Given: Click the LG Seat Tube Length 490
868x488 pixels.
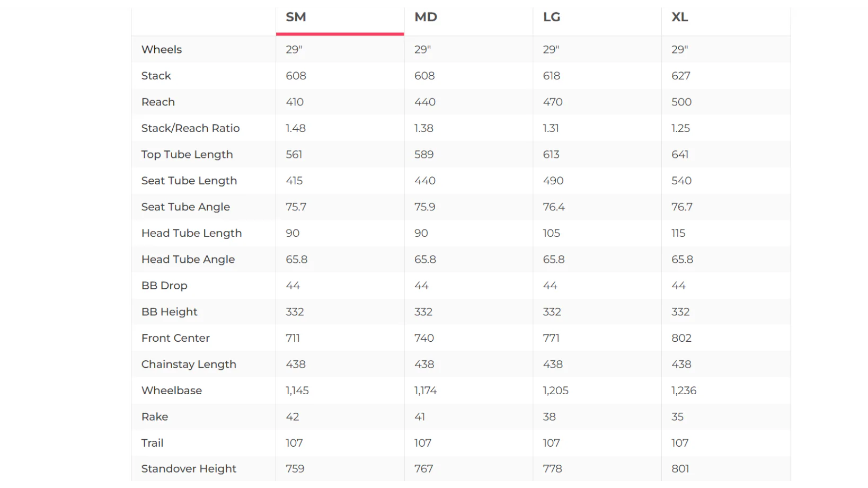Looking at the screenshot, I should click(553, 181).
